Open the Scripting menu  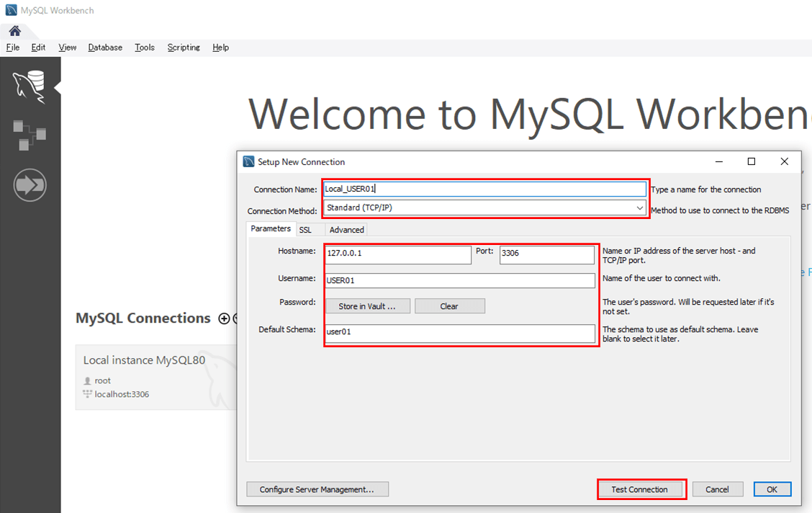pyautogui.click(x=184, y=48)
